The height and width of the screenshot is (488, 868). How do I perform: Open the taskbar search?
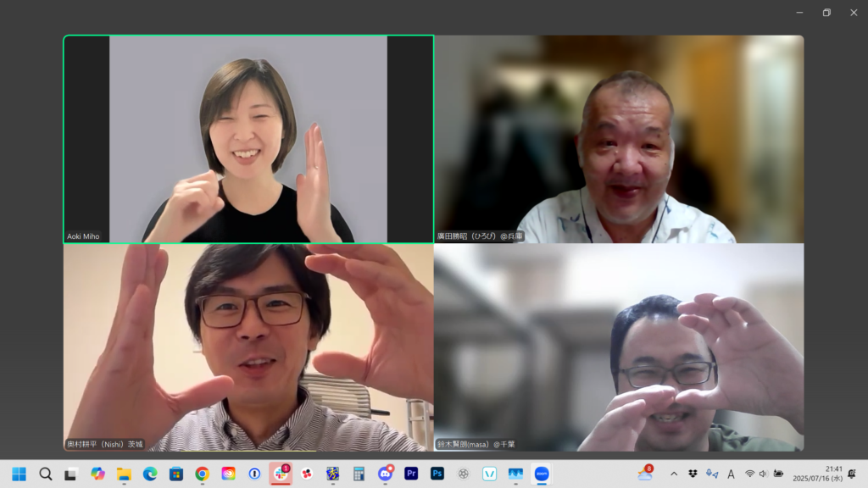click(46, 474)
